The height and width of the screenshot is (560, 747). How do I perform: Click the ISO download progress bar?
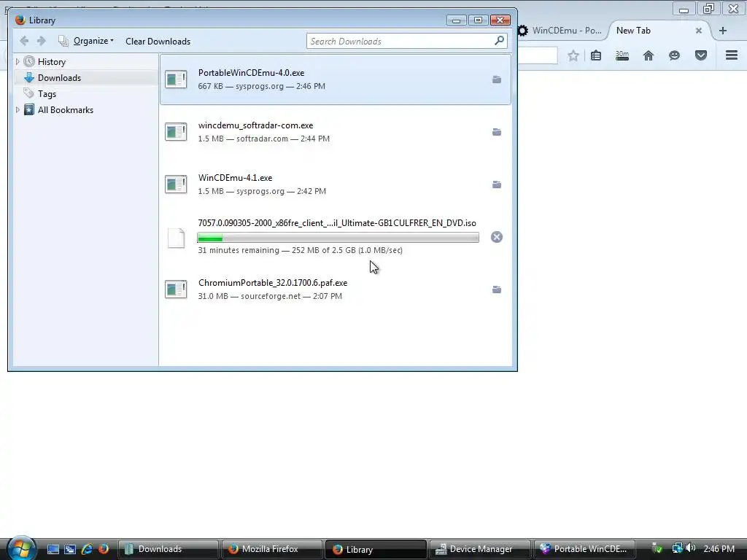point(338,238)
